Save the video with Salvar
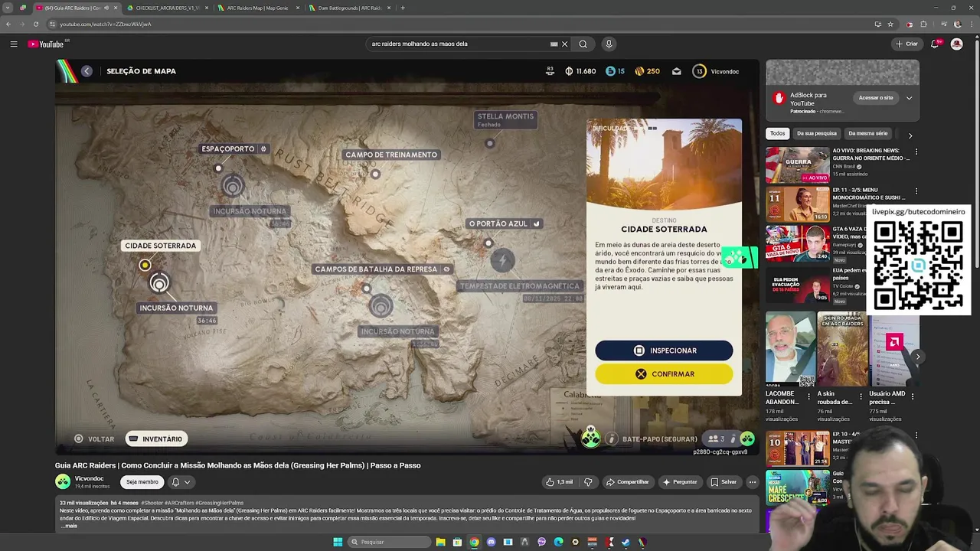The image size is (980, 551). pyautogui.click(x=723, y=482)
